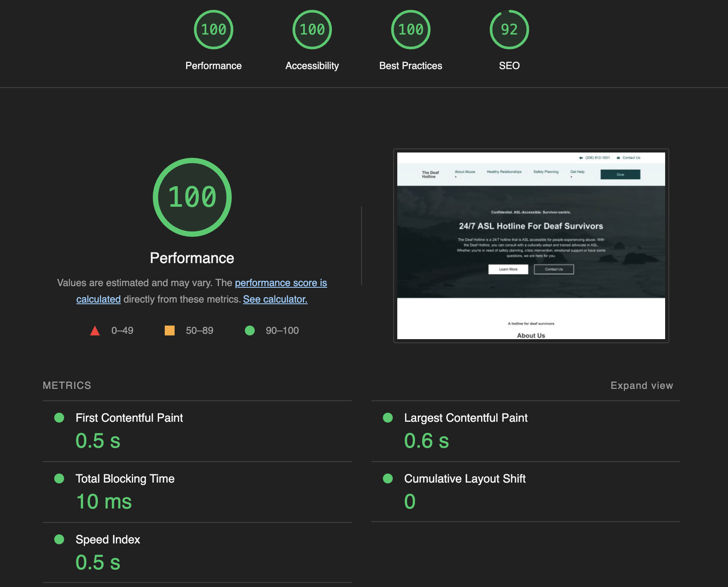Click Largest Contentful Paint metric title
The width and height of the screenshot is (728, 587).
click(x=466, y=418)
